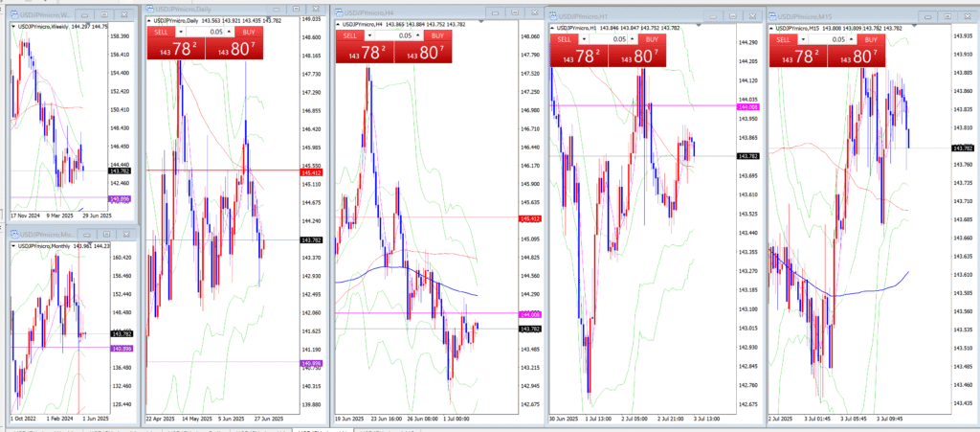Image resolution: width=980 pixels, height=432 pixels.
Task: Click the 0.05 volume field on Daily chart
Action: click(205, 32)
